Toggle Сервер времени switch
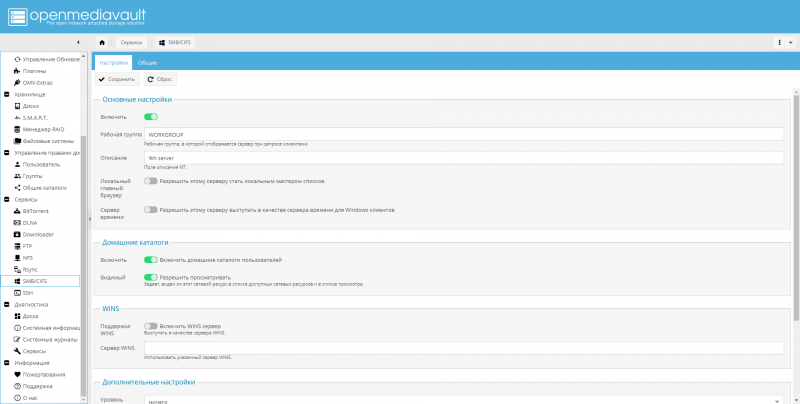This screenshot has height=404, width=800. click(x=151, y=210)
